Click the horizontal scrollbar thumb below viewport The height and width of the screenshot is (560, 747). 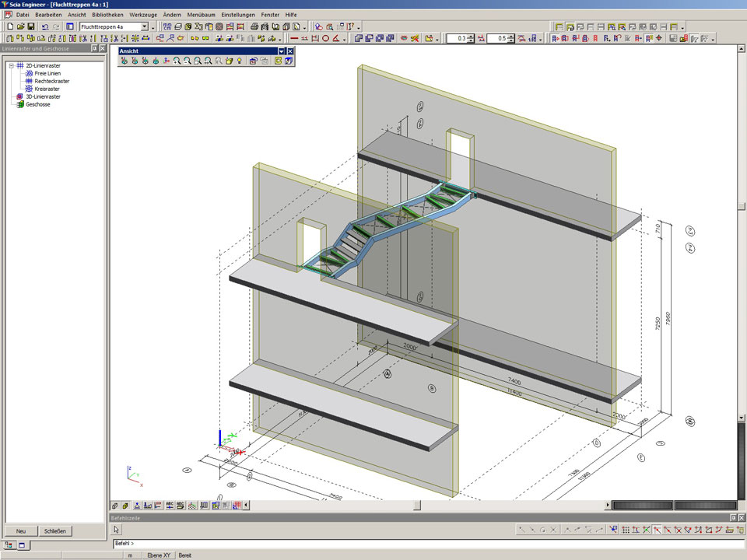point(417,506)
